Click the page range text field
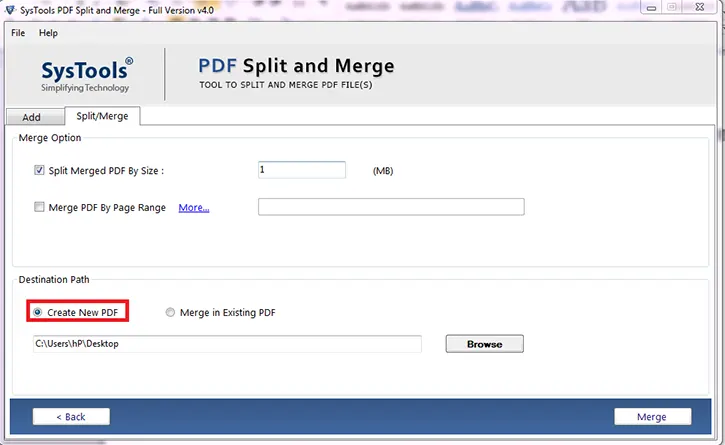The height and width of the screenshot is (445, 725). [x=391, y=207]
